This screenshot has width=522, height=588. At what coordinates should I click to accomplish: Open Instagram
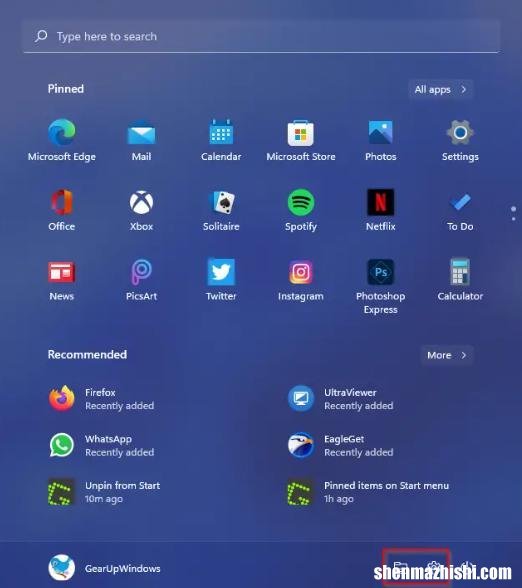301,280
